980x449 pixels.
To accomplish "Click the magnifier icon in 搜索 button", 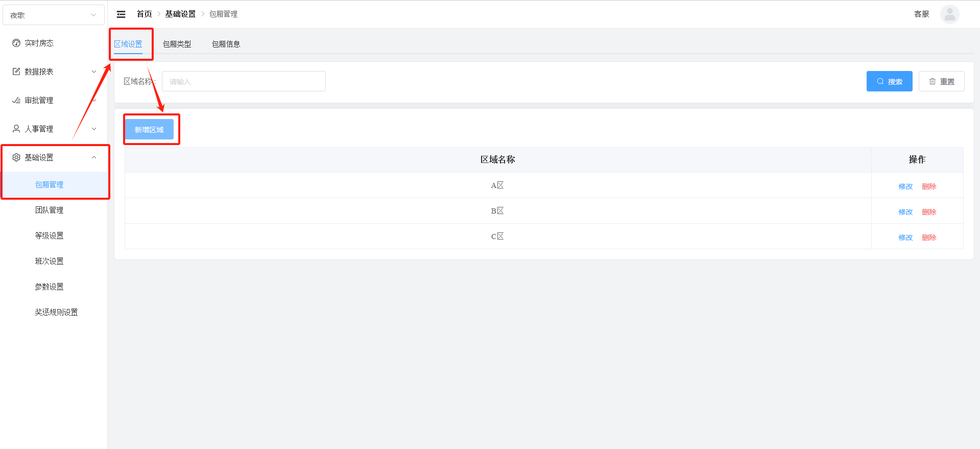I will pyautogui.click(x=880, y=81).
